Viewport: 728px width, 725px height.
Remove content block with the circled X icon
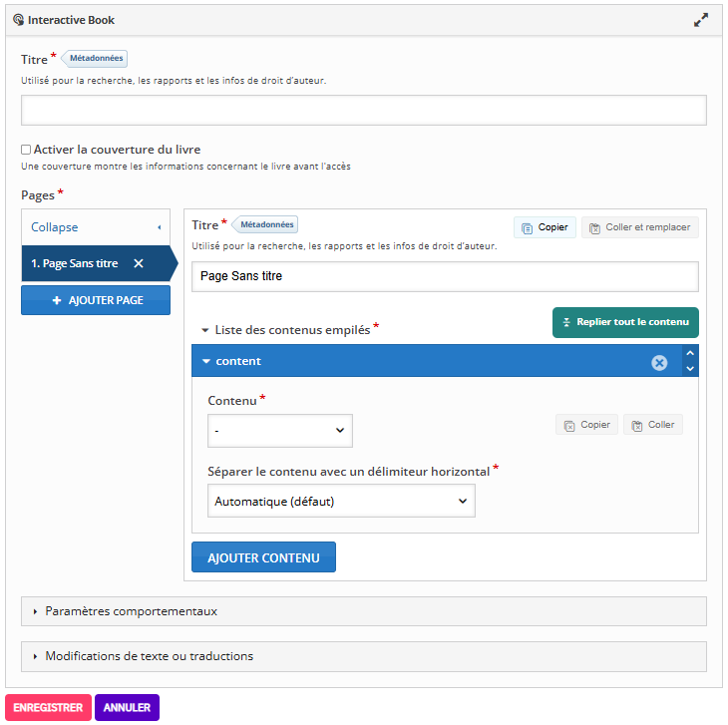[659, 362]
